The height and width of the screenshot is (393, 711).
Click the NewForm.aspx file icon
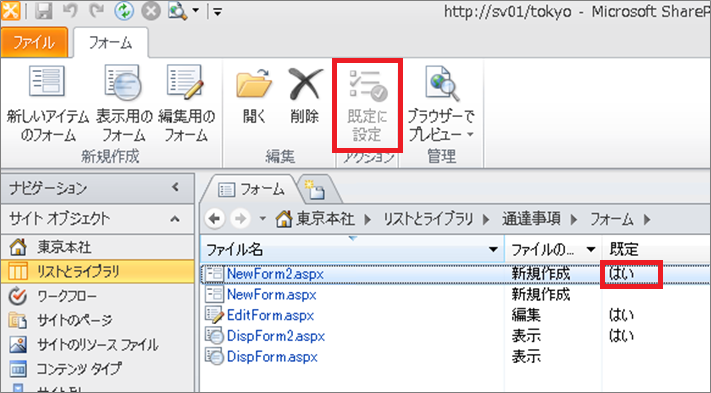214,294
